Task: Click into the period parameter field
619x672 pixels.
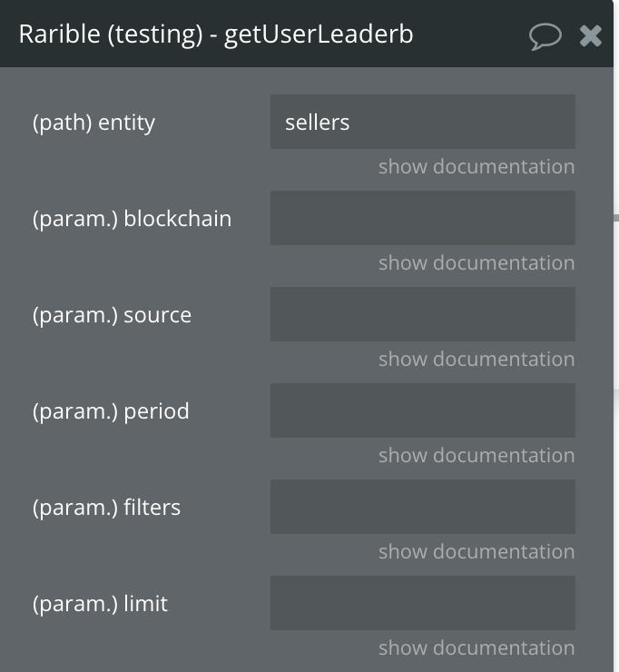Action: [422, 410]
